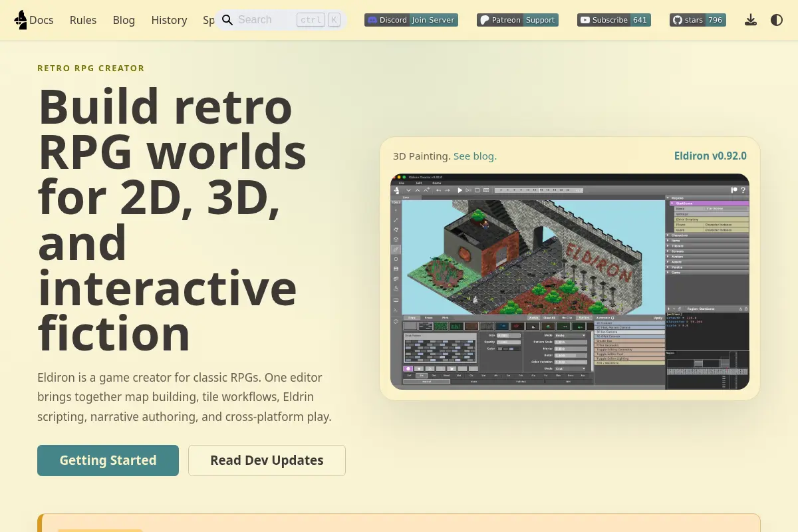Open the Docs menu item
Image resolution: width=798 pixels, height=532 pixels.
click(41, 20)
